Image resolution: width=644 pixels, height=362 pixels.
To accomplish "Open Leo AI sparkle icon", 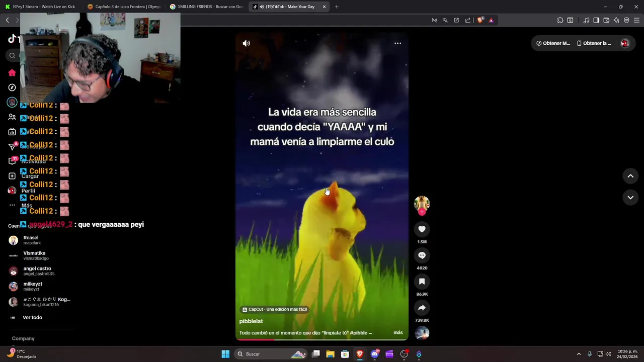I will coord(616,20).
